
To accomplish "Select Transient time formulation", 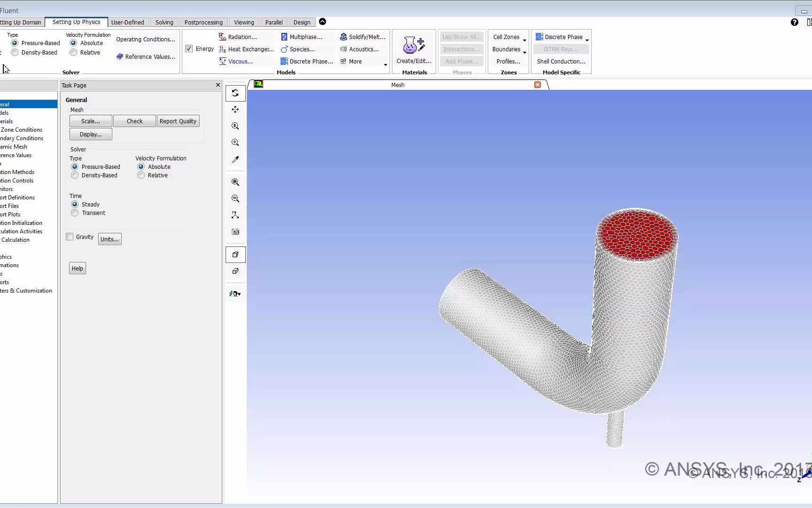I will [74, 213].
